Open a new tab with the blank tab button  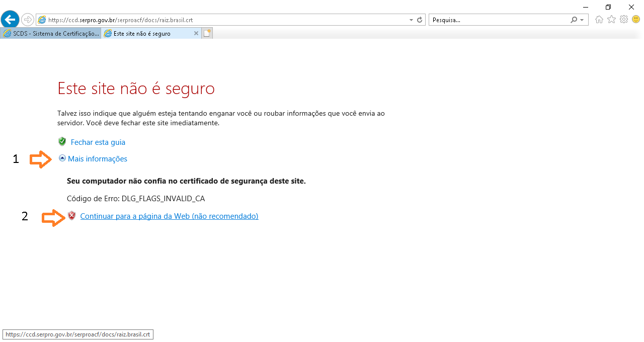207,34
